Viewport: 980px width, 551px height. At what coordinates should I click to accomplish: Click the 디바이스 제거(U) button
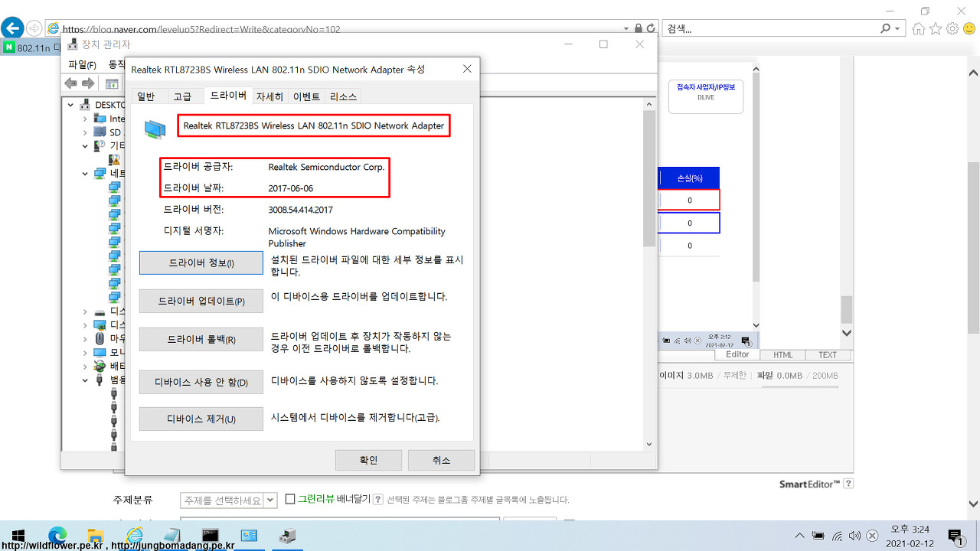point(201,419)
